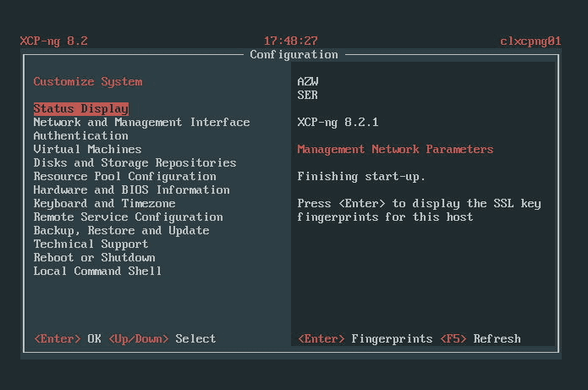Open Keyboard and Timezone settings
The width and height of the screenshot is (588, 390).
pyautogui.click(x=104, y=204)
